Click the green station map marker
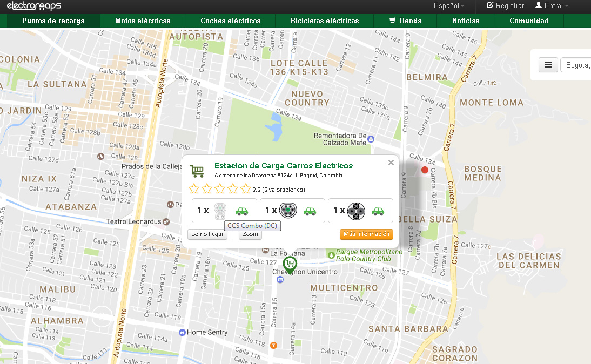 [x=290, y=264]
